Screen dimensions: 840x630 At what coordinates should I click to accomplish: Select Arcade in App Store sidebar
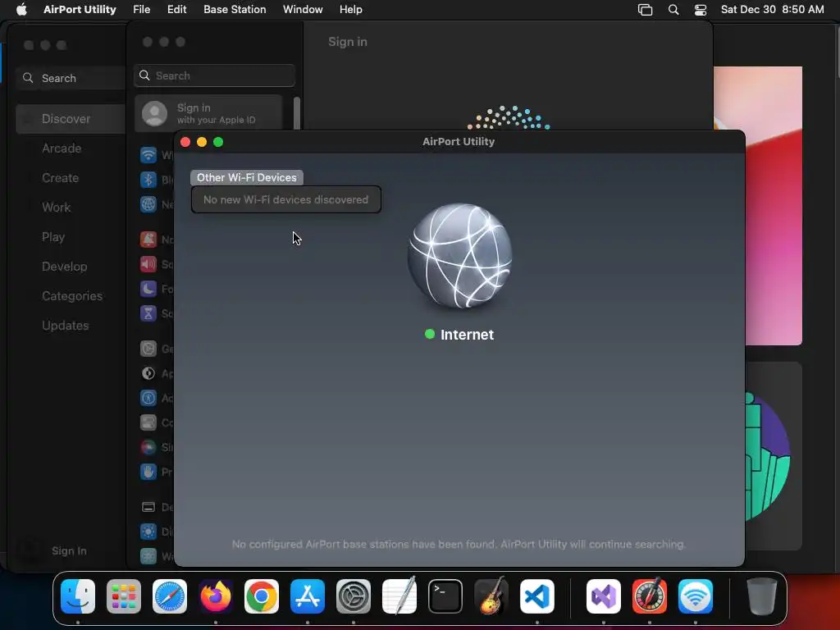(62, 148)
